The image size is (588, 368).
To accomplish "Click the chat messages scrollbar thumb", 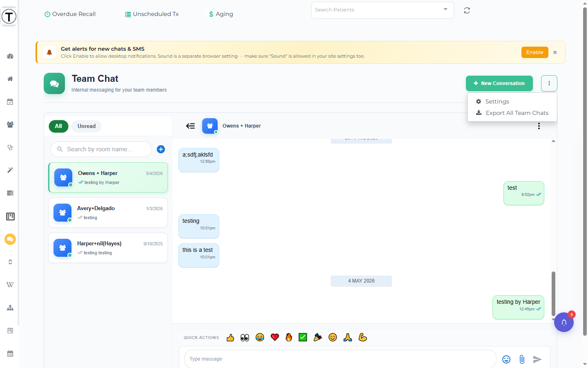I will pos(553,294).
